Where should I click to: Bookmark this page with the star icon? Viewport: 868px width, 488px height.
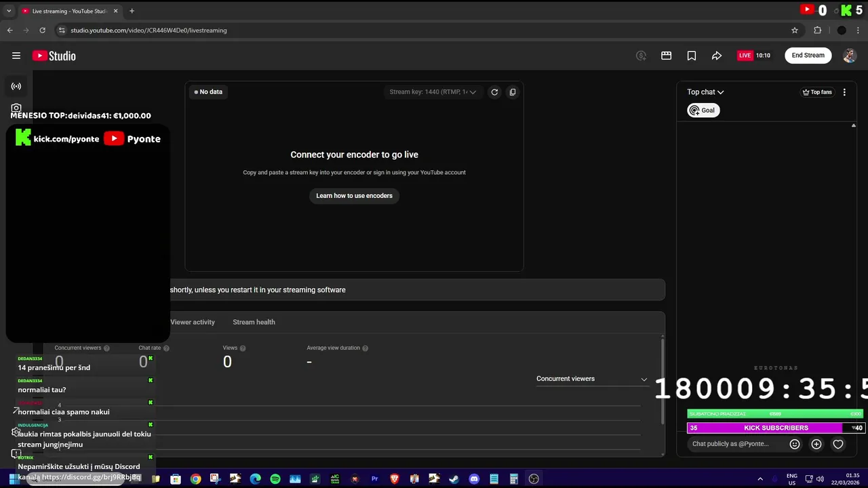click(x=795, y=30)
